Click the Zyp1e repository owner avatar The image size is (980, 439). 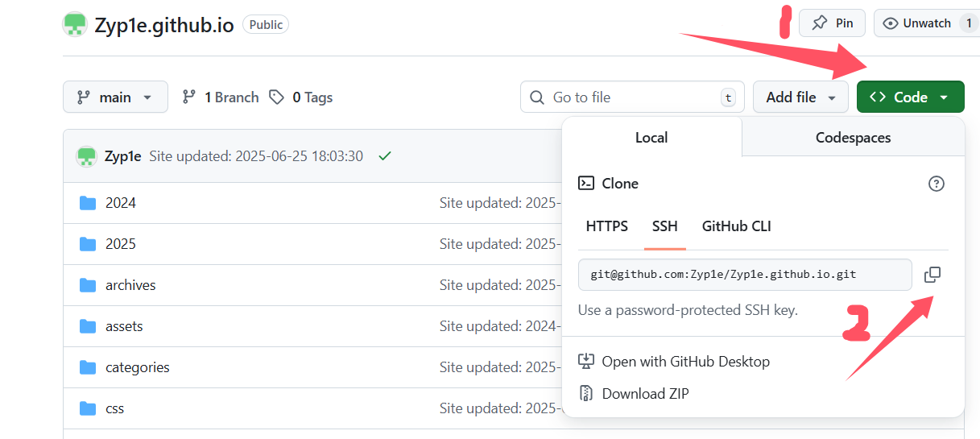click(x=75, y=24)
